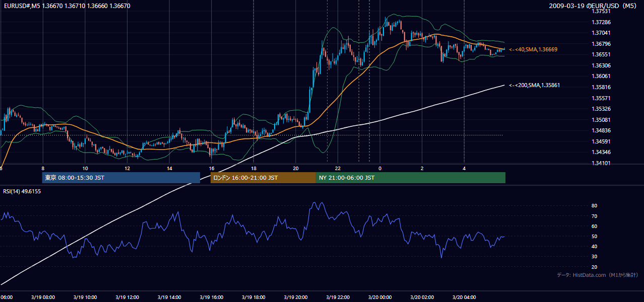Image resolution: width=644 pixels, height=302 pixels.
Task: Click hour marker 14 under the price chart
Action: point(169,168)
